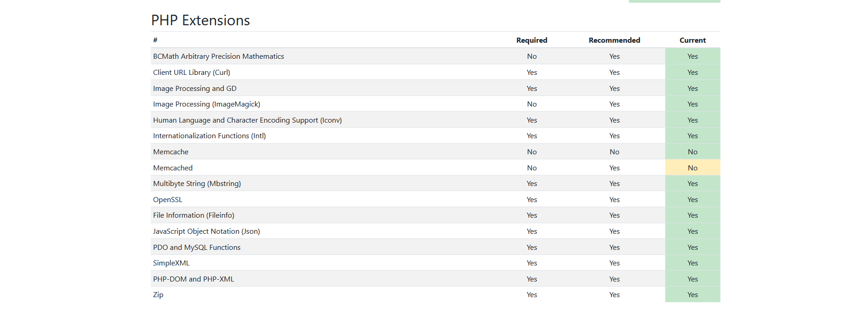Click File Information (Fileinfo) label
868x310 pixels.
click(194, 215)
